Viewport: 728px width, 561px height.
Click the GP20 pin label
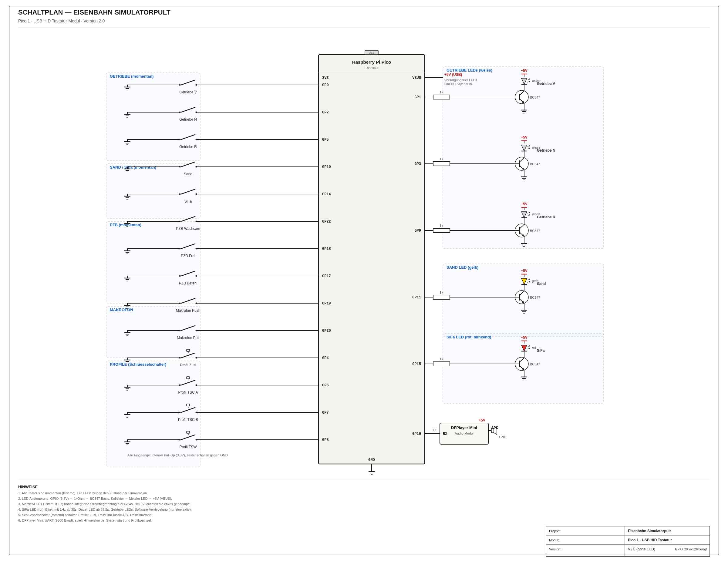[x=326, y=331]
